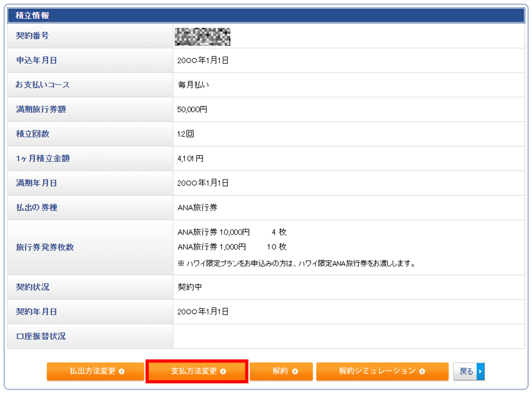Click the arrow icon in 払出方法変更

pos(122,371)
